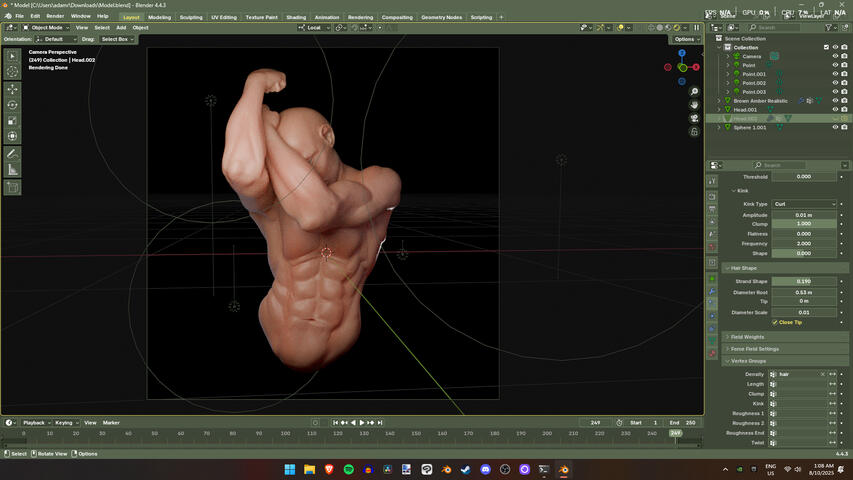Image resolution: width=853 pixels, height=480 pixels.
Task: Adjust the Kink Clump slider
Action: (x=804, y=224)
